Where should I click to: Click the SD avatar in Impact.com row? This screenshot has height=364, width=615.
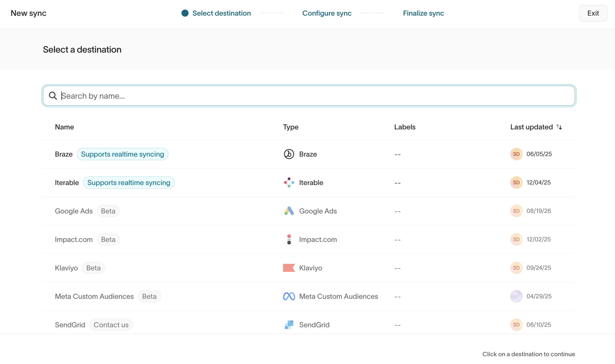516,239
